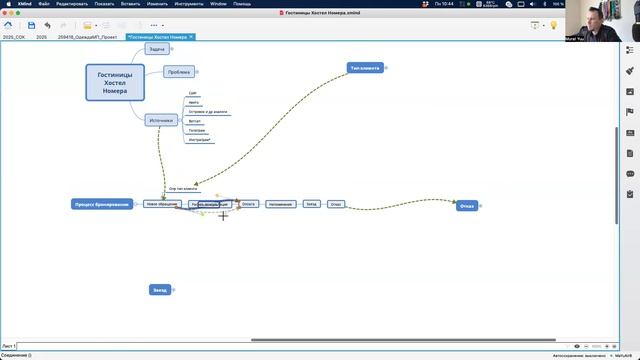Switch to the 2025_СОК tab
Viewport: 640px width, 360px height.
coord(14,37)
